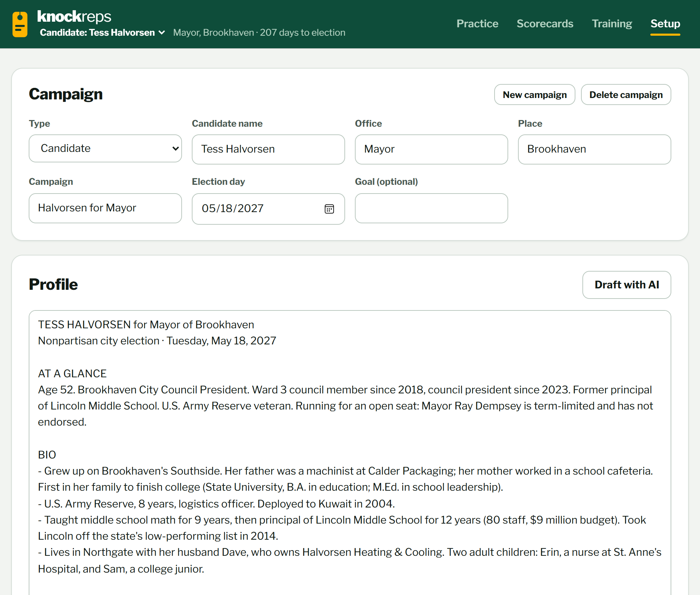Screen dimensions: 700x595
Task: Click the Election day date field
Action: 268,209
